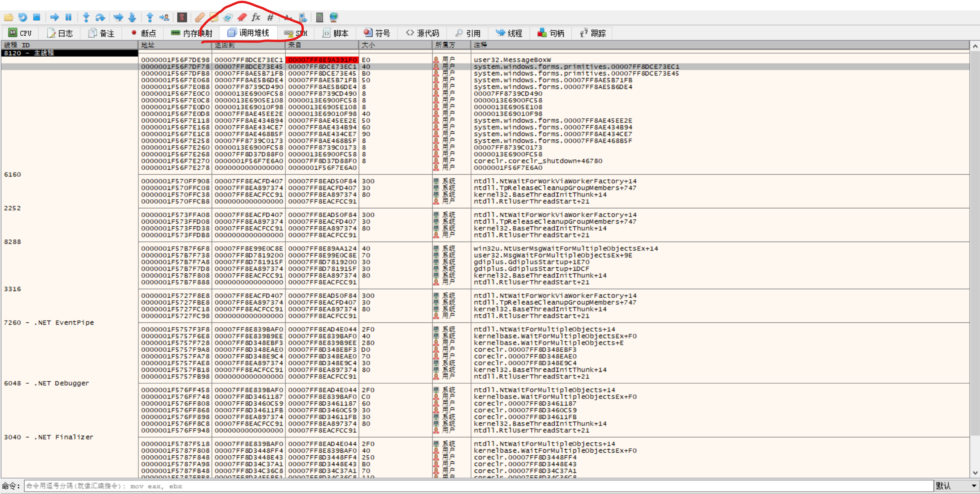Switch to the CPU tab
The width and height of the screenshot is (980, 494).
coord(20,33)
